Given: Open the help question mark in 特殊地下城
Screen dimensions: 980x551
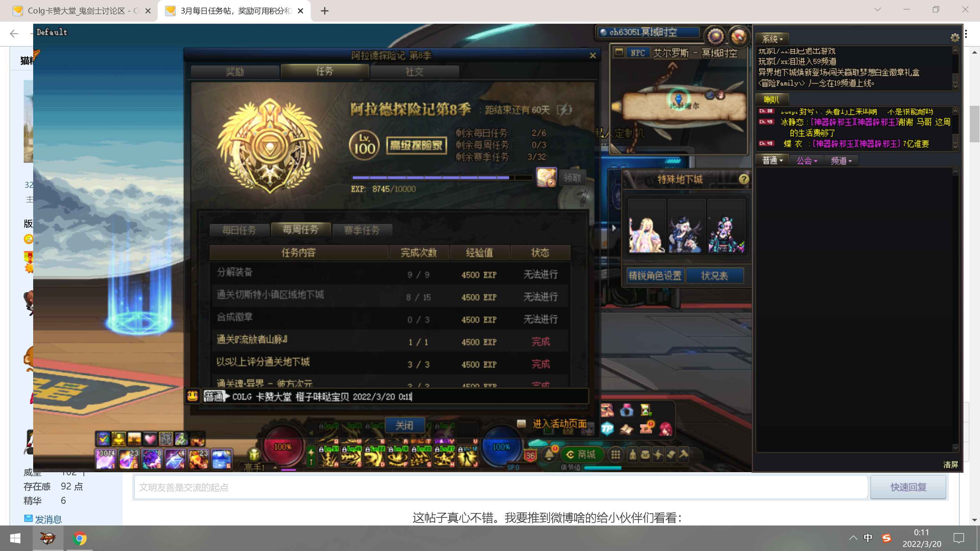Looking at the screenshot, I should click(743, 179).
